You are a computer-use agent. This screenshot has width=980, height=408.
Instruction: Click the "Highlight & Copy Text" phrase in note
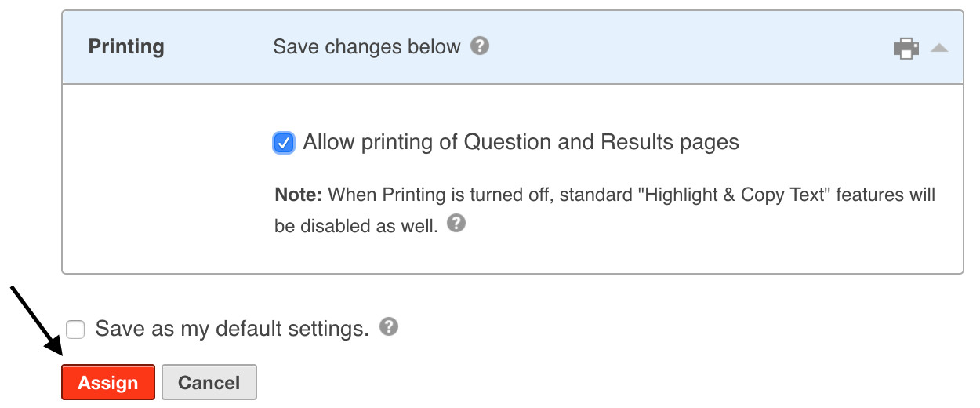pos(736,194)
